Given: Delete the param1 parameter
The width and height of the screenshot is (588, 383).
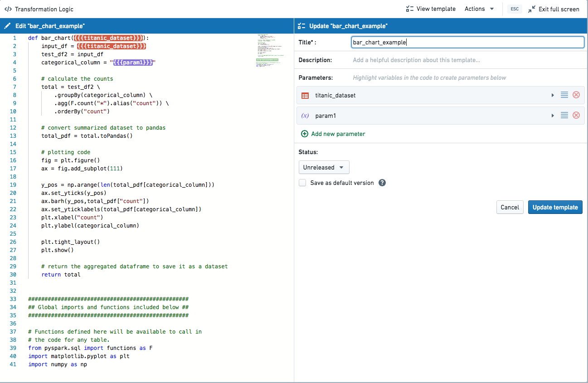Looking at the screenshot, I should (x=576, y=115).
